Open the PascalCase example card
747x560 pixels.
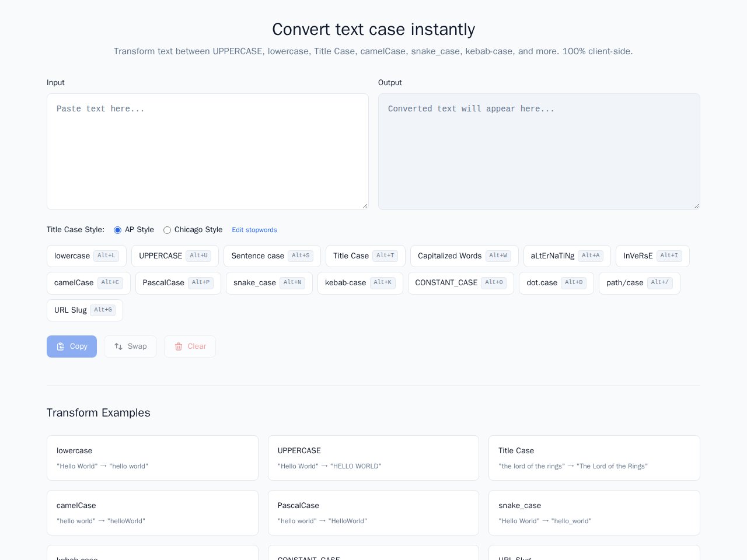(373, 513)
